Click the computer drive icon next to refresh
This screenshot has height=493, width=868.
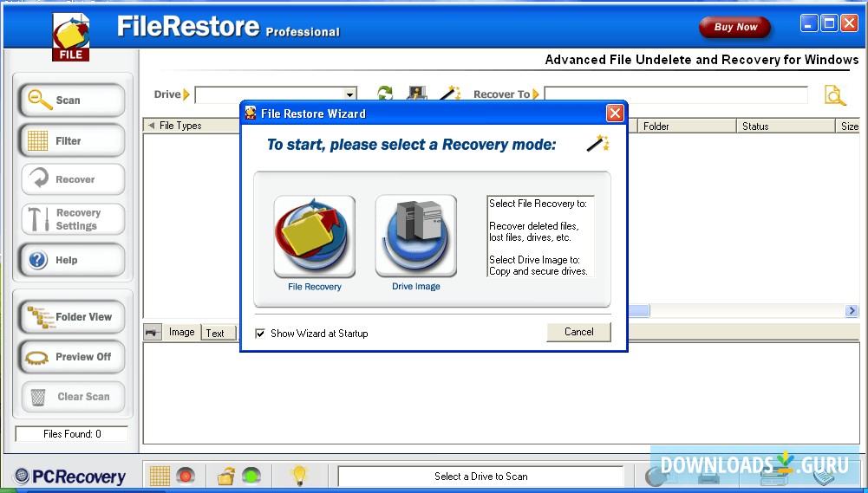coord(417,93)
